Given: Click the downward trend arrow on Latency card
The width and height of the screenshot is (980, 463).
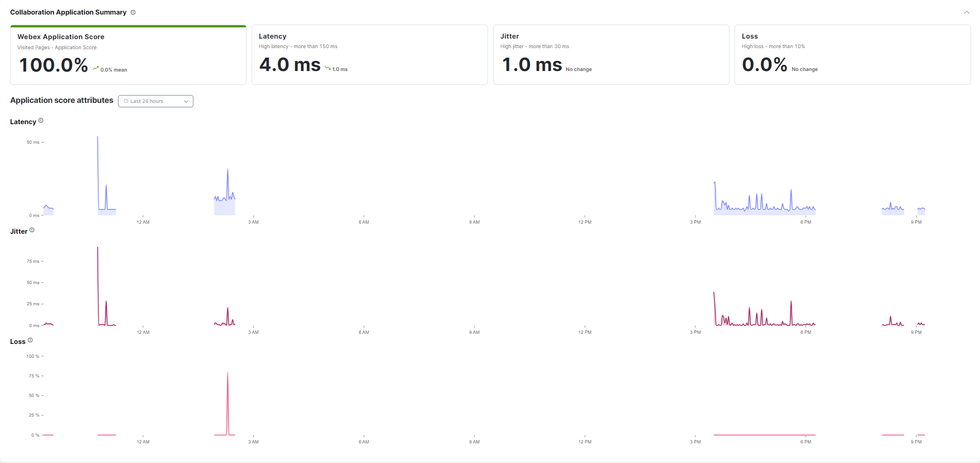Looking at the screenshot, I should (x=328, y=68).
